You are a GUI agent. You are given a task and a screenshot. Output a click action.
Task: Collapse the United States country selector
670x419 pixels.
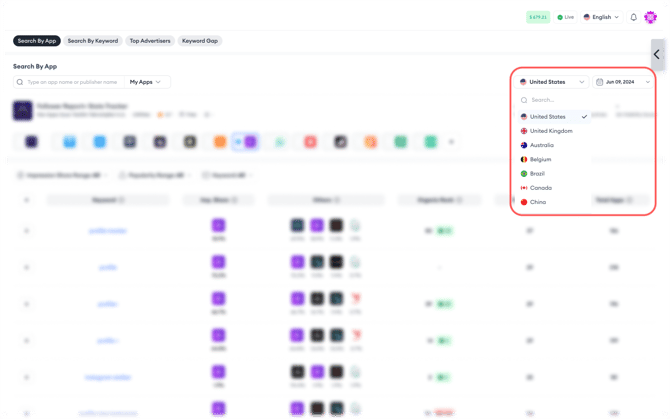pos(552,82)
